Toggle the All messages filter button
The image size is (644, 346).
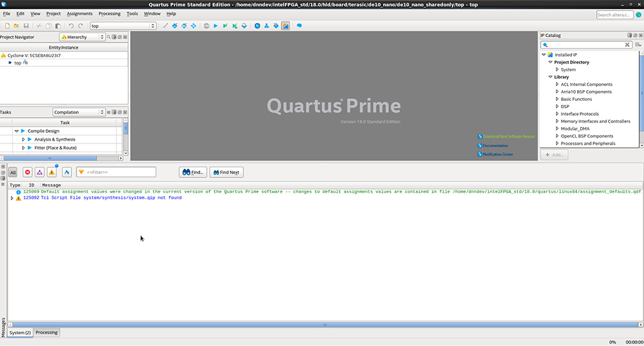coord(13,172)
